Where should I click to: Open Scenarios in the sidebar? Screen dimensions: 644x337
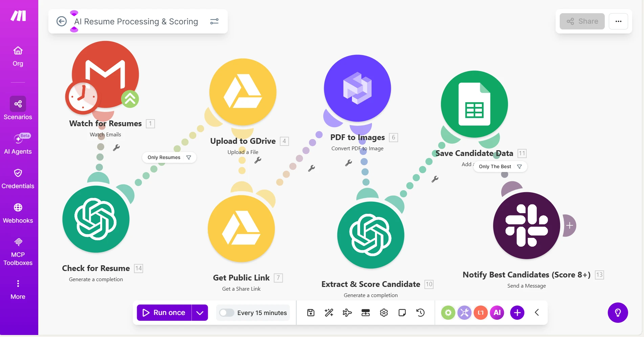(18, 108)
